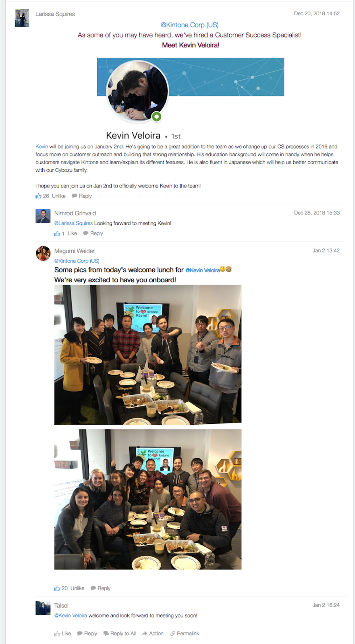This screenshot has height=644, width=355.
Task: Open the @Kintone Corp (US) mention at top
Action: (189, 25)
